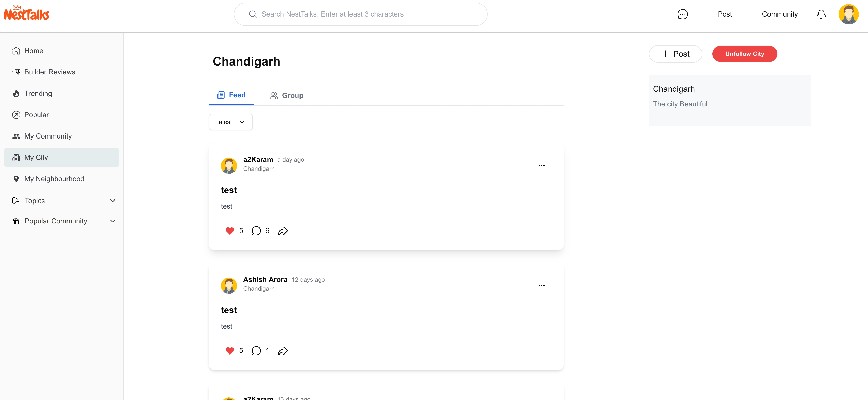Toggle the like heart on a2Karam's post
868x400 pixels.
230,231
